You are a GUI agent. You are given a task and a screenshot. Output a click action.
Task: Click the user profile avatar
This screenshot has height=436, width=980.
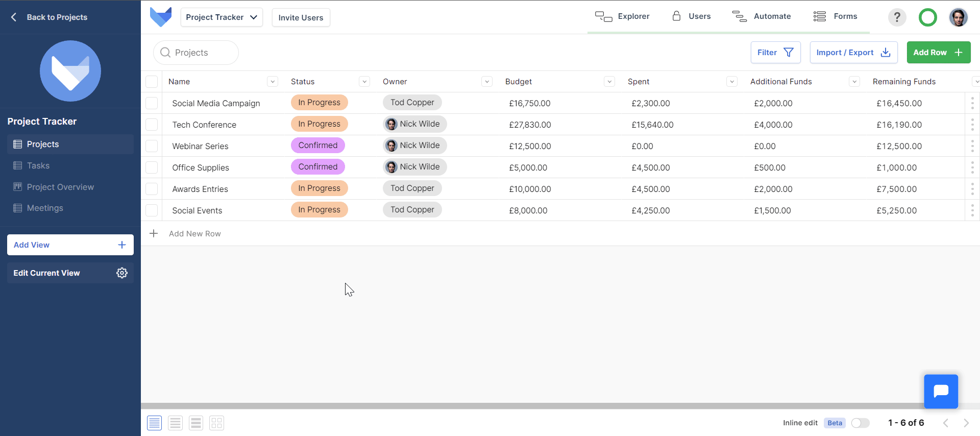point(958,17)
